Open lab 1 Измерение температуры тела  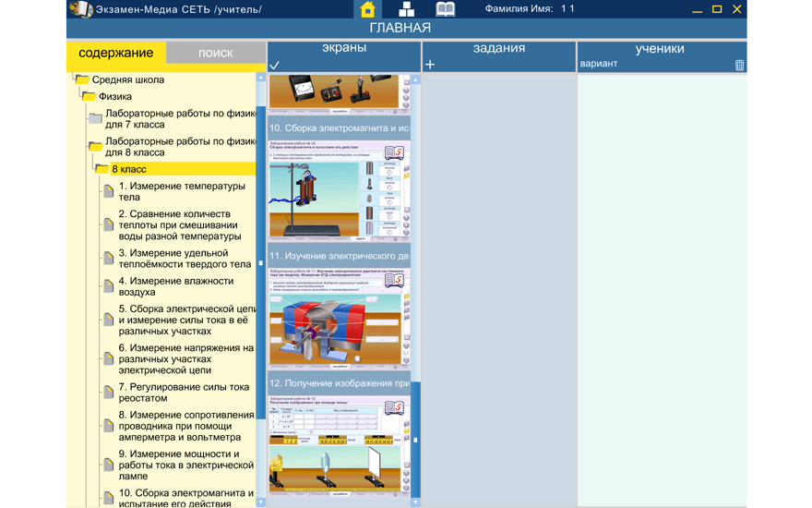182,191
